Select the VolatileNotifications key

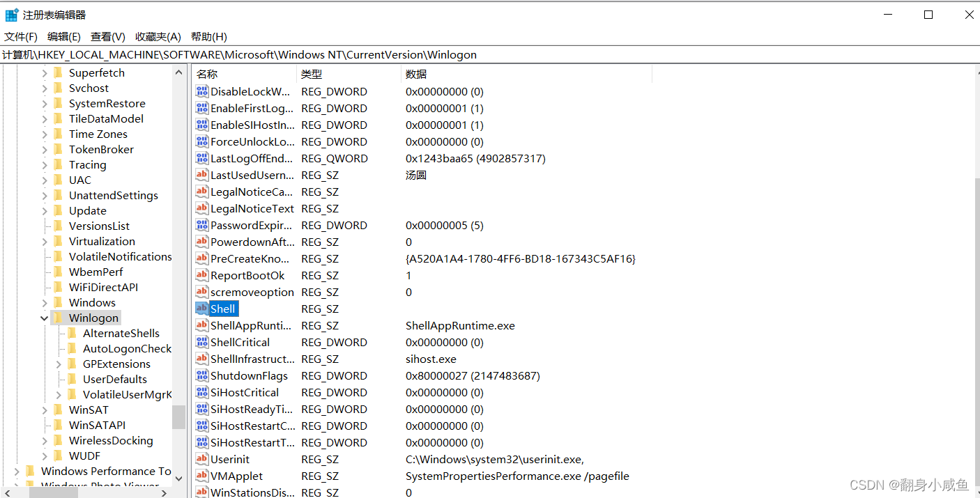(x=120, y=257)
